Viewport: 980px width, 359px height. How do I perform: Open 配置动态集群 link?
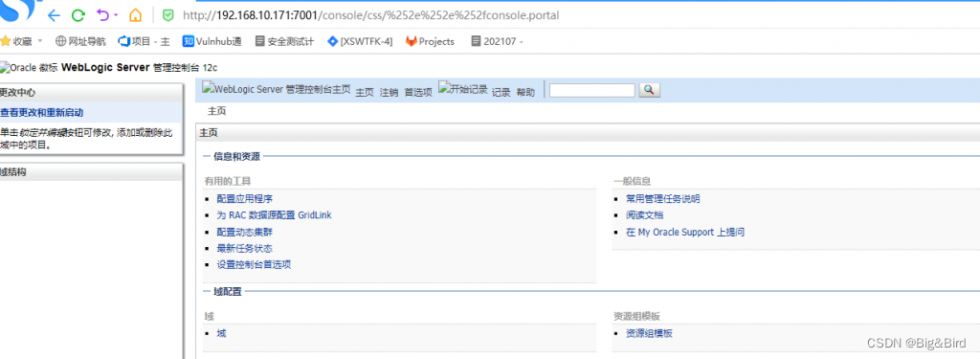point(245,232)
